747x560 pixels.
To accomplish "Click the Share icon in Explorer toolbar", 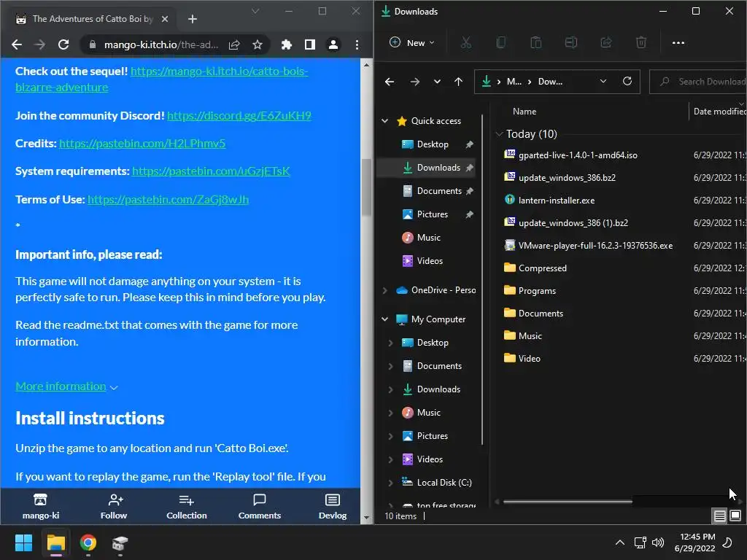I will (x=606, y=42).
